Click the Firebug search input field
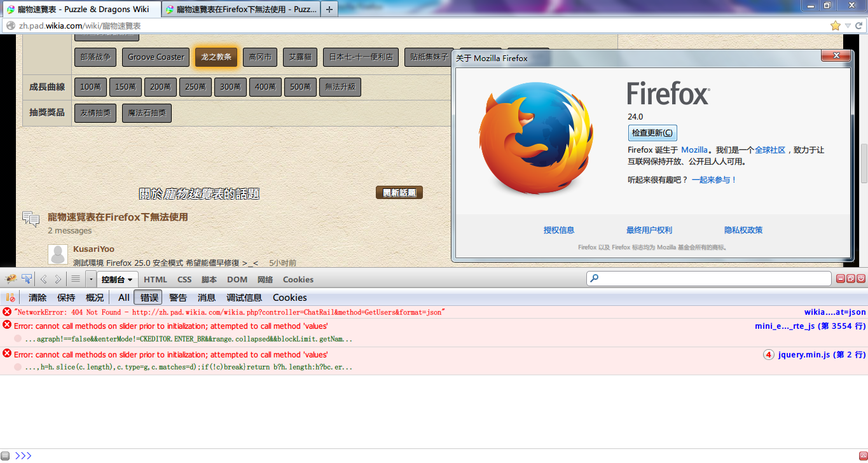The image size is (868, 463). [708, 279]
